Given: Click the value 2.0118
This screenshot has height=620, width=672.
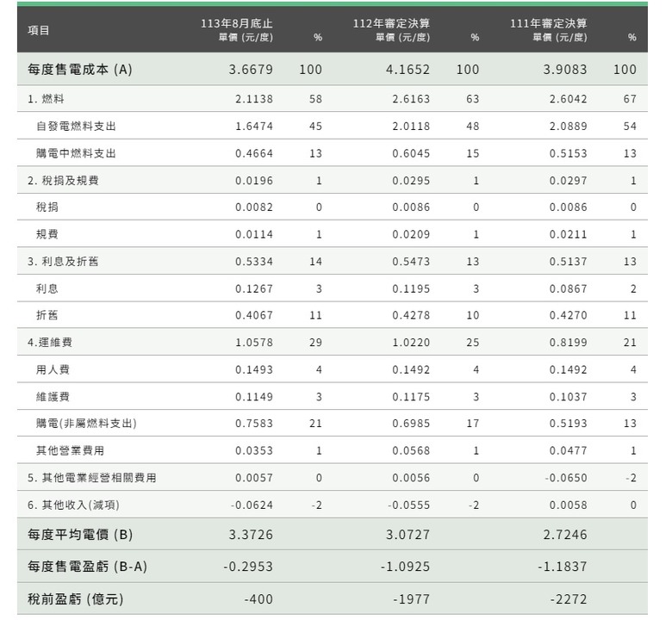Looking at the screenshot, I should point(411,127).
